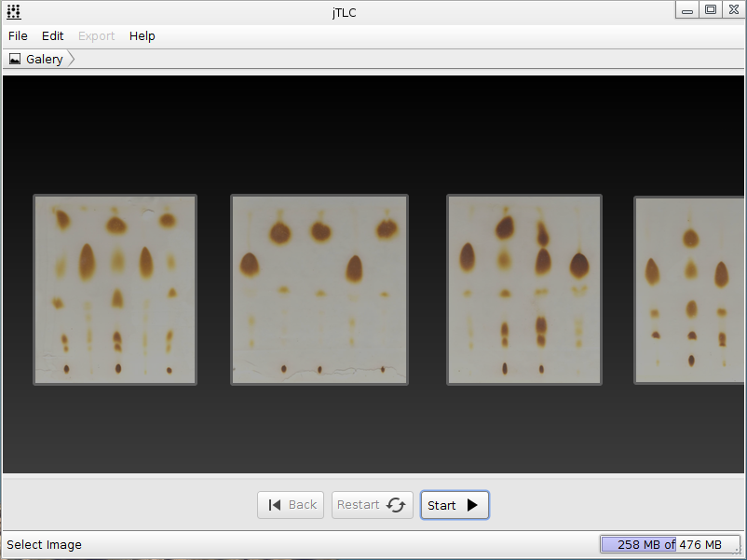Click the Galery picture icon in breadcrumb

tap(15, 59)
